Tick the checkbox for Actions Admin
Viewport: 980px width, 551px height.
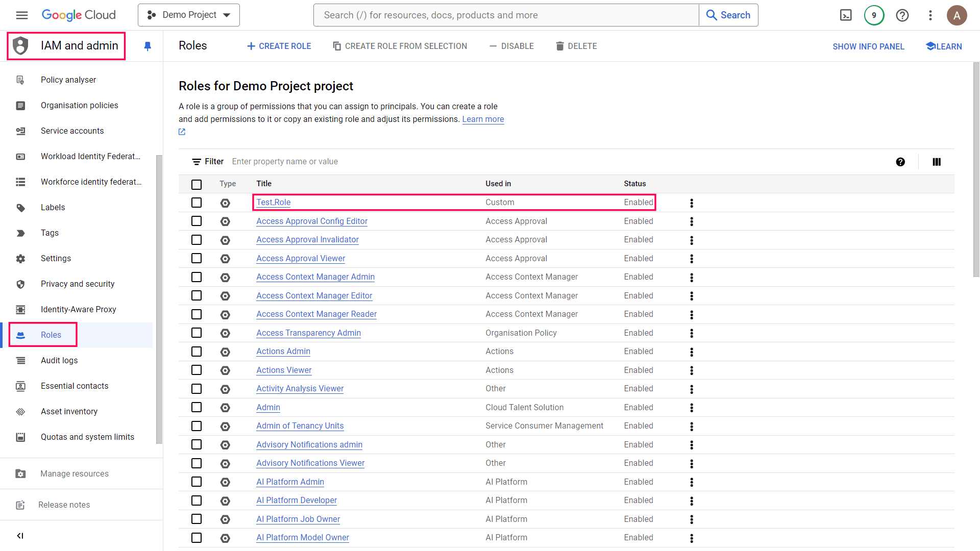click(x=197, y=352)
